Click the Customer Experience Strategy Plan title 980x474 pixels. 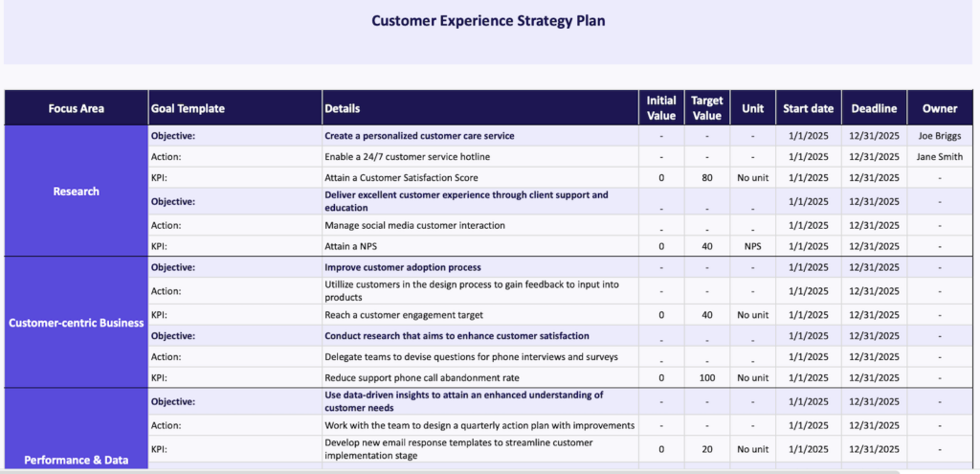click(488, 20)
